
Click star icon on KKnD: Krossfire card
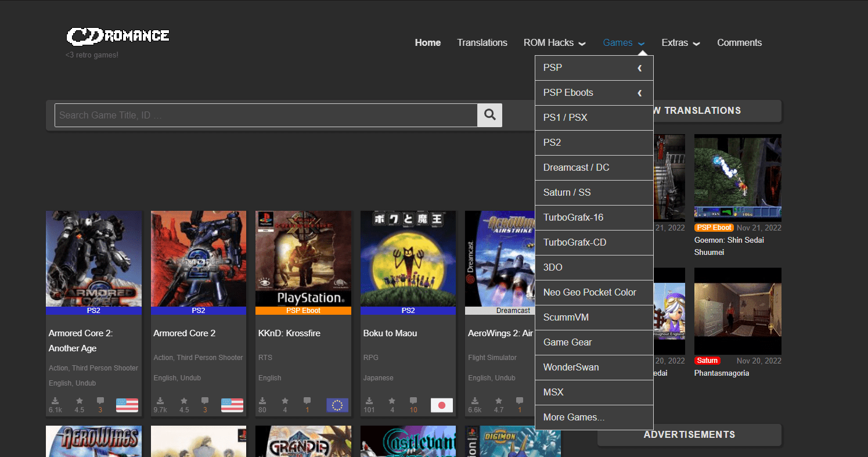tap(284, 401)
